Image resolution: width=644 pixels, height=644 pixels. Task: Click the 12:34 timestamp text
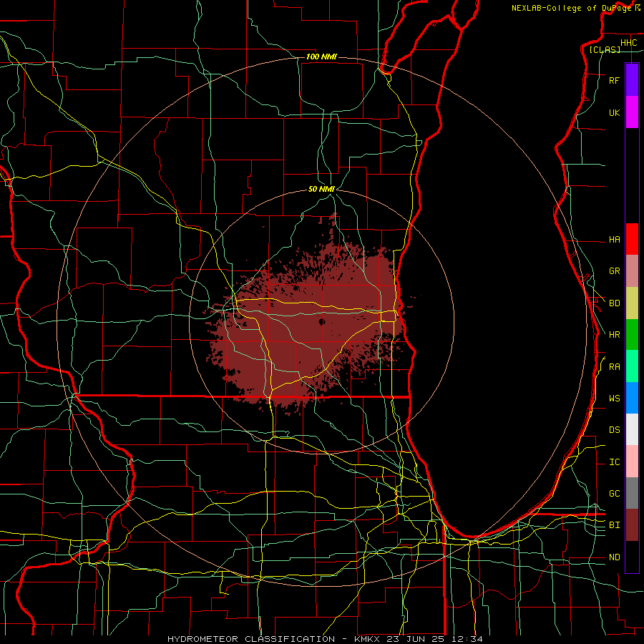pyautogui.click(x=467, y=639)
